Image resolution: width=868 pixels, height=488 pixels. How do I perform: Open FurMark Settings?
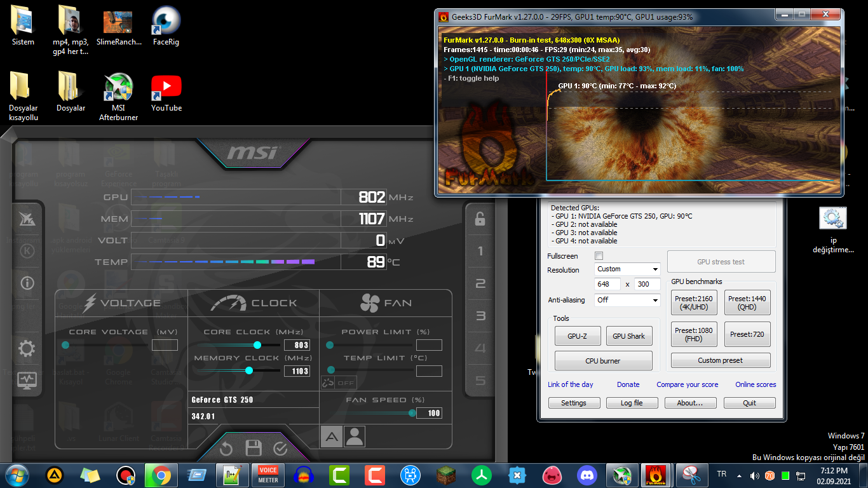[x=574, y=403]
